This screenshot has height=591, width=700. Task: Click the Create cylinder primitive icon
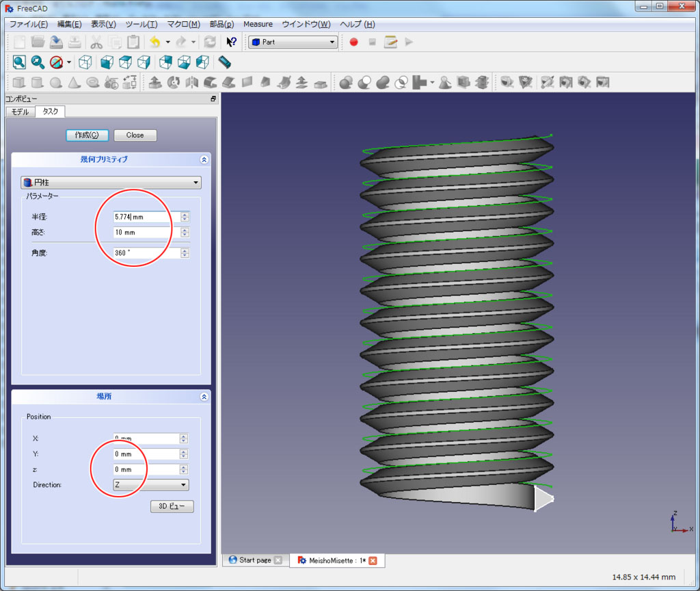[x=38, y=82]
